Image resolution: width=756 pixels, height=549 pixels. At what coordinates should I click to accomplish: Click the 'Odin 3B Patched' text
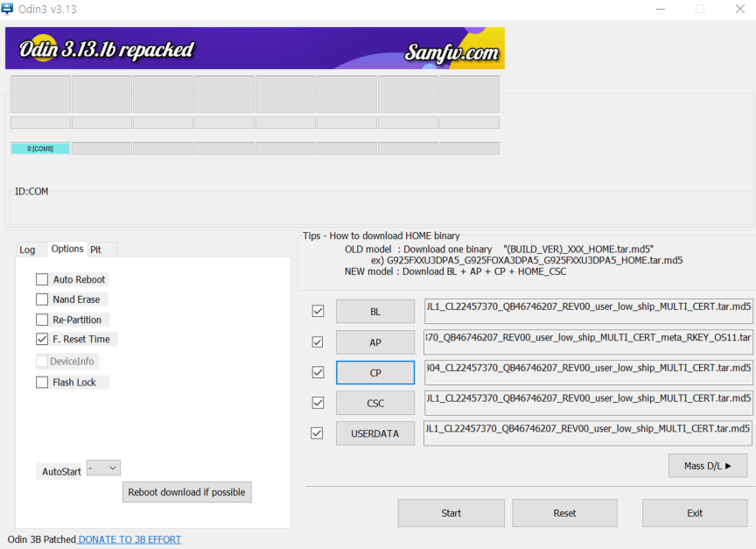[41, 539]
